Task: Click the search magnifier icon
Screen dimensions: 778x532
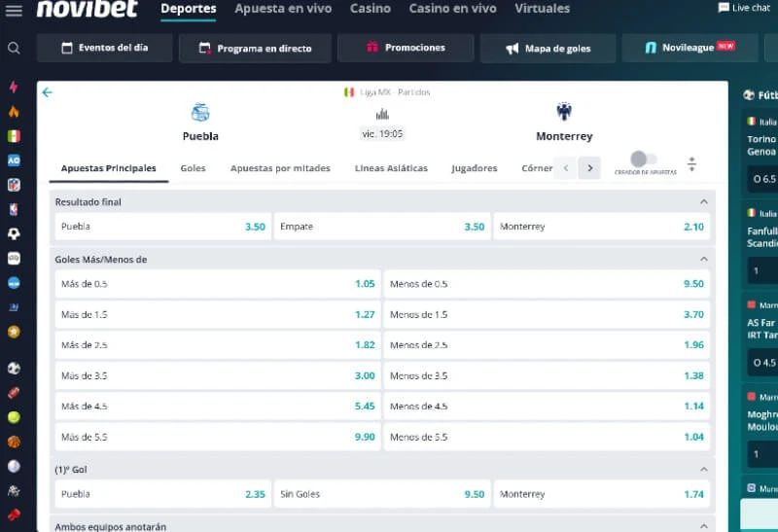Action: point(14,48)
